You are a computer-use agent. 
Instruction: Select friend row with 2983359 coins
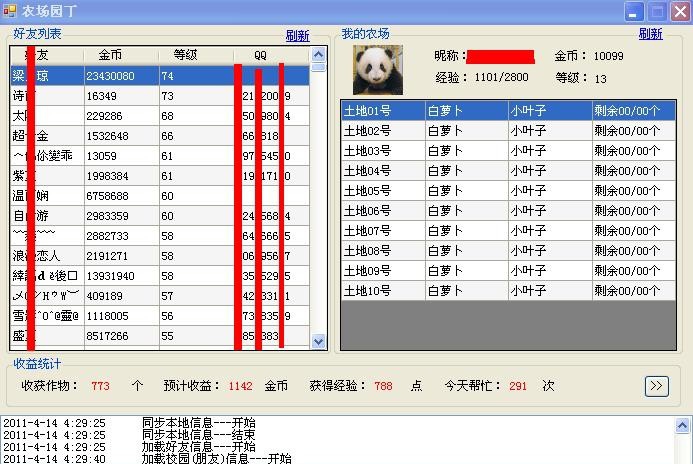pyautogui.click(x=160, y=216)
